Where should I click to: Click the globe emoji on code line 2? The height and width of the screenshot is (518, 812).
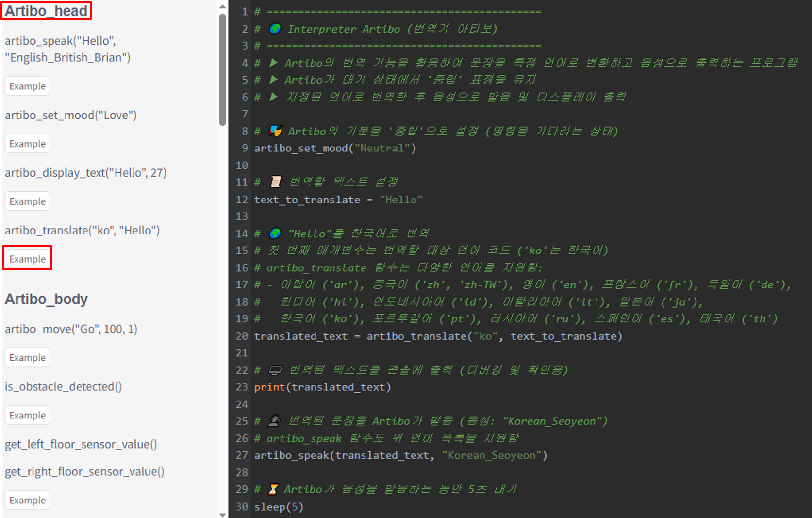point(275,29)
